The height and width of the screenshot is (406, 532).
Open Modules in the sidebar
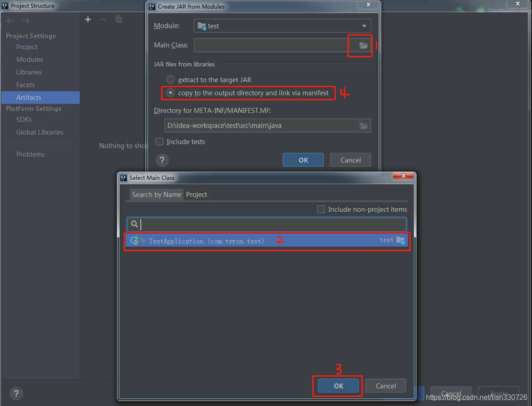click(x=29, y=60)
